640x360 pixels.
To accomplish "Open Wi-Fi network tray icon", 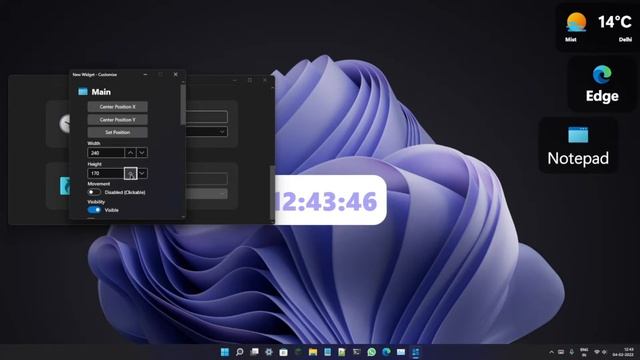I will (597, 352).
